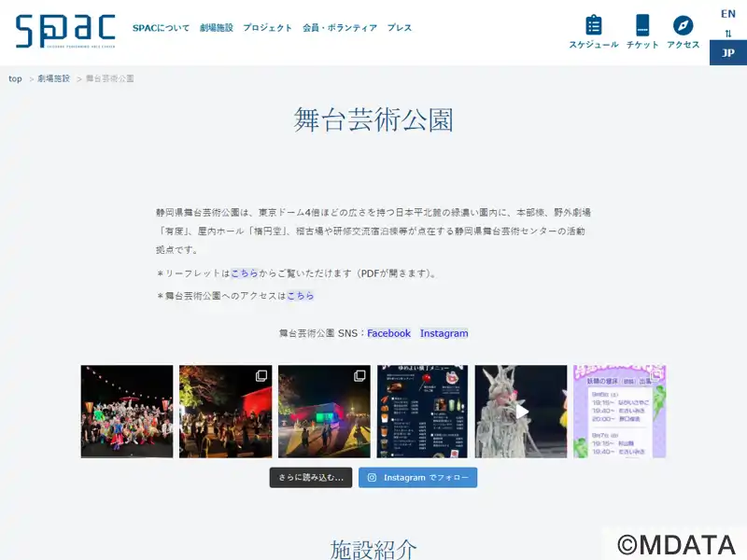Open the green-lit stage night thumbnail
The height and width of the screenshot is (560, 747).
[x=324, y=412]
